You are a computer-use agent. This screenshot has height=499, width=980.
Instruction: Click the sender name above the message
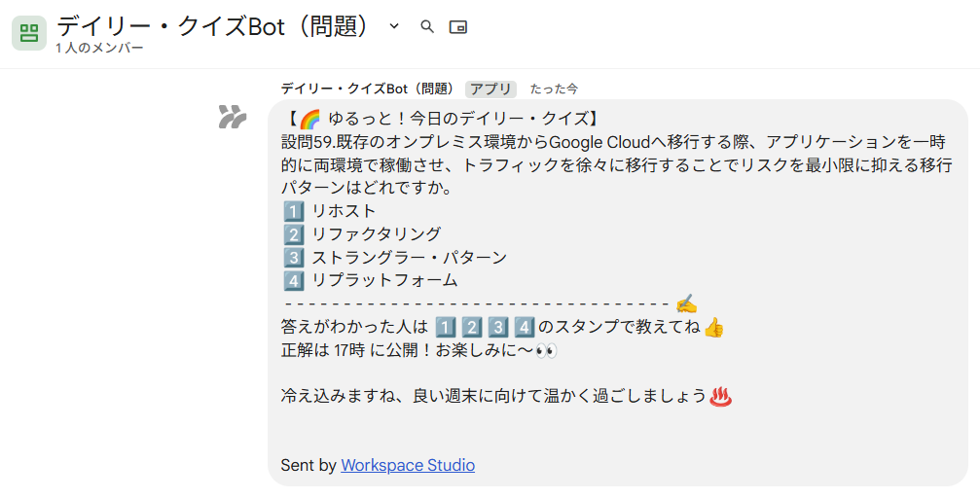[367, 89]
